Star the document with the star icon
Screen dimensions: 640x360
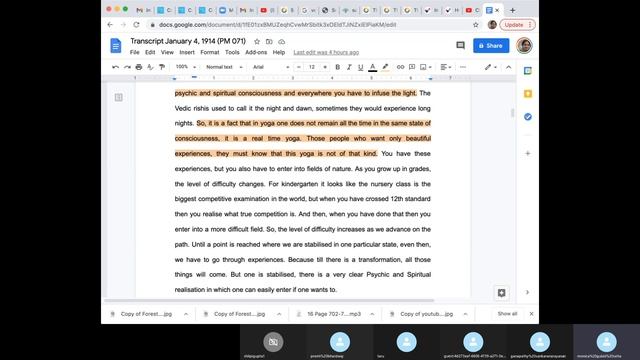pos(257,42)
